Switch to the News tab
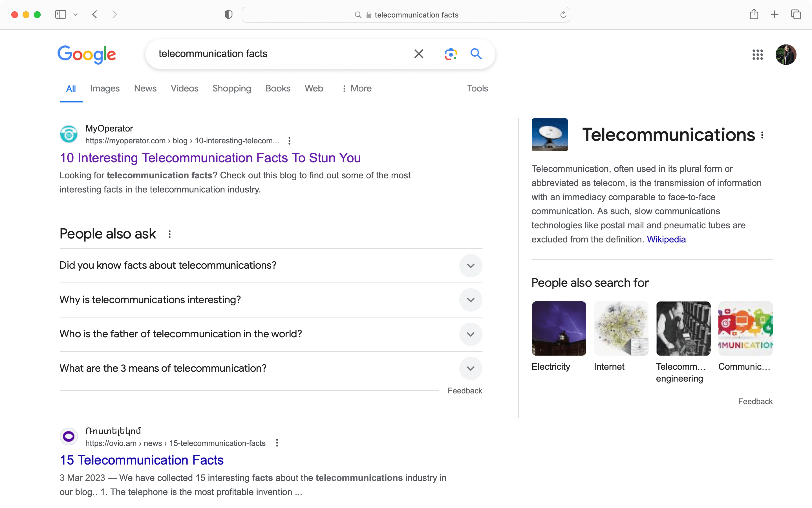812x508 pixels. click(145, 88)
